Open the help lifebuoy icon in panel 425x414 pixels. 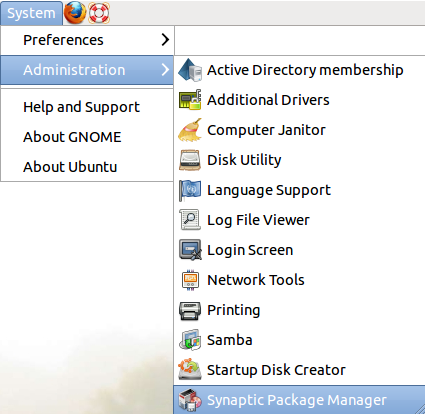(x=99, y=13)
